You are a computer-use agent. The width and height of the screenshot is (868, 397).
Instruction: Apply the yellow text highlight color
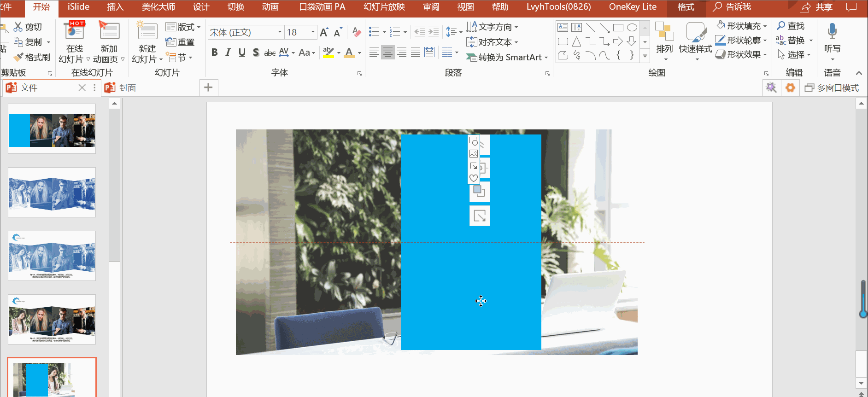coord(328,53)
